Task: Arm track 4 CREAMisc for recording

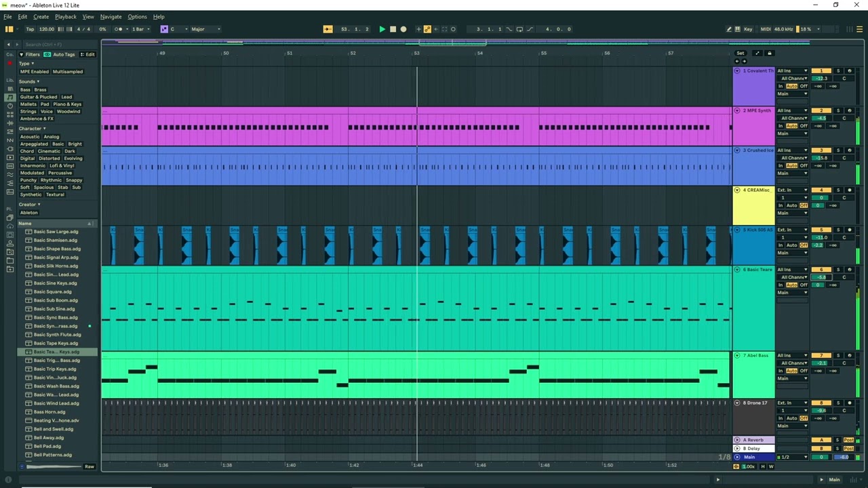Action: point(849,190)
